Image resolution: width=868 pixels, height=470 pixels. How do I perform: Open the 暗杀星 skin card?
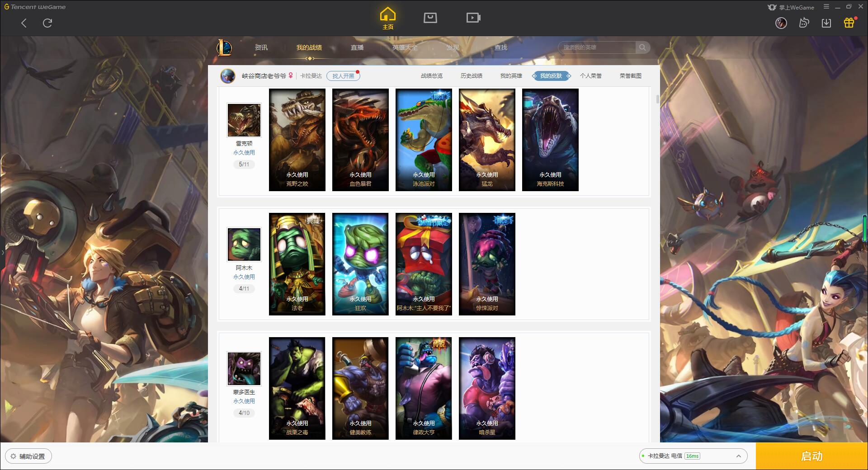(x=487, y=388)
